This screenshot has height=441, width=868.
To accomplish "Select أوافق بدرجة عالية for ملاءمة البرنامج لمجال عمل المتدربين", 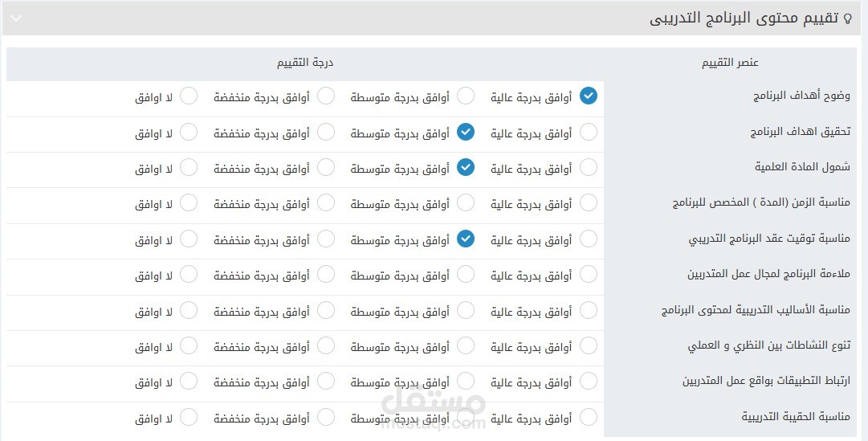I will tap(589, 274).
